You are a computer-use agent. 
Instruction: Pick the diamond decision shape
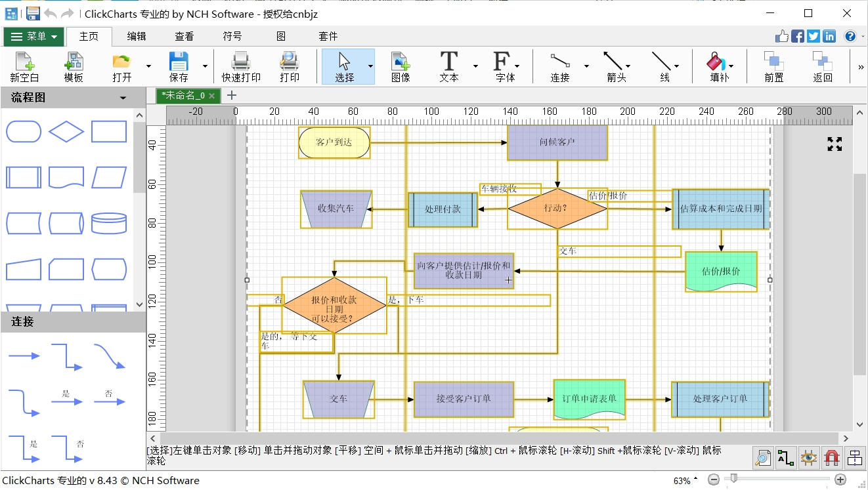click(66, 132)
